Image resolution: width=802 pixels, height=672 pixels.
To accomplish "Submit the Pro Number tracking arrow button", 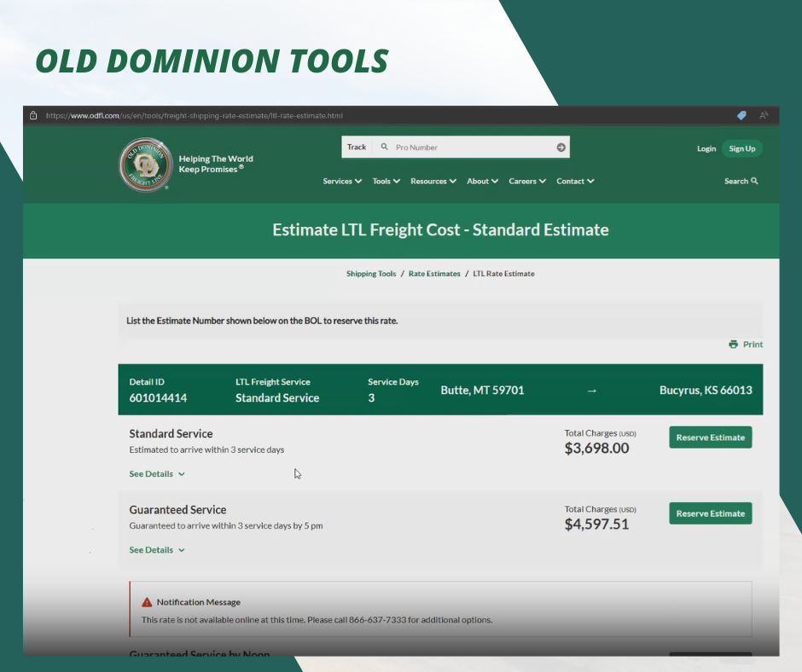I will point(561,148).
